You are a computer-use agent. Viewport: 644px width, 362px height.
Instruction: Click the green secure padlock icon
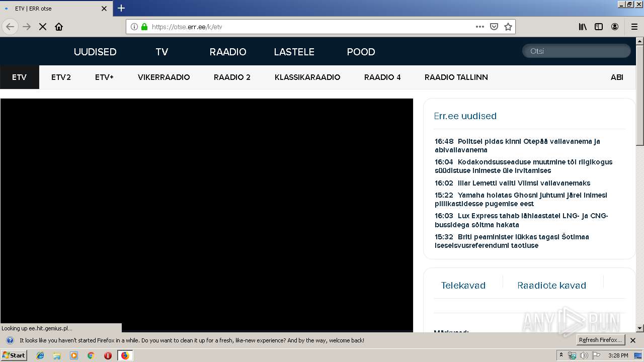click(x=144, y=27)
